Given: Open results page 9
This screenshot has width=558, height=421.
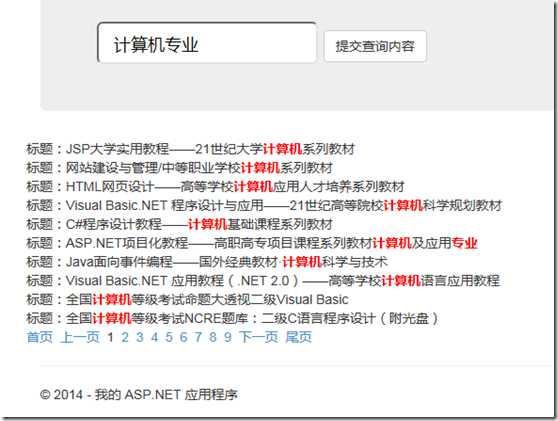Looking at the screenshot, I should [x=228, y=337].
